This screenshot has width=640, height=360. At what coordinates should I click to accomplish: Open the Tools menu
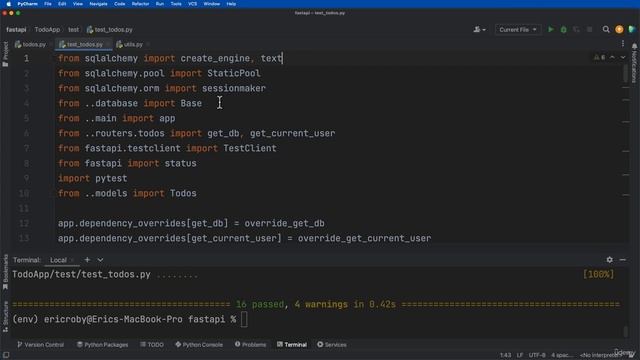(176, 4)
